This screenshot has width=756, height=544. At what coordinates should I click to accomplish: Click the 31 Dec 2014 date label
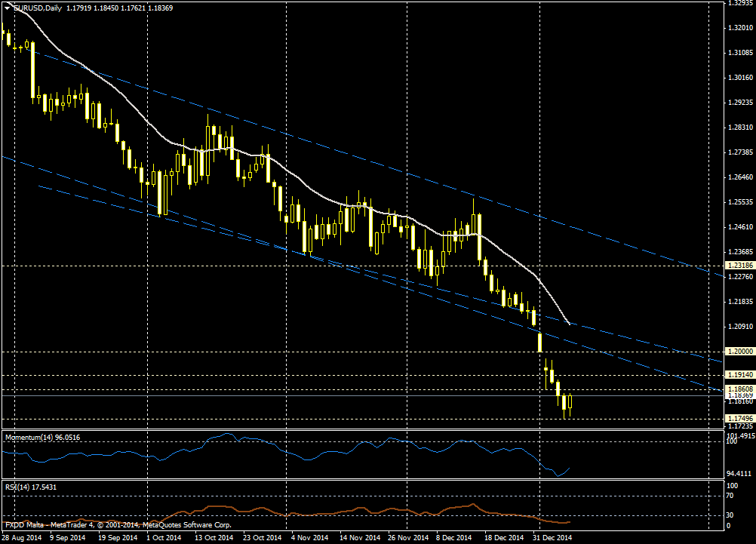point(552,538)
